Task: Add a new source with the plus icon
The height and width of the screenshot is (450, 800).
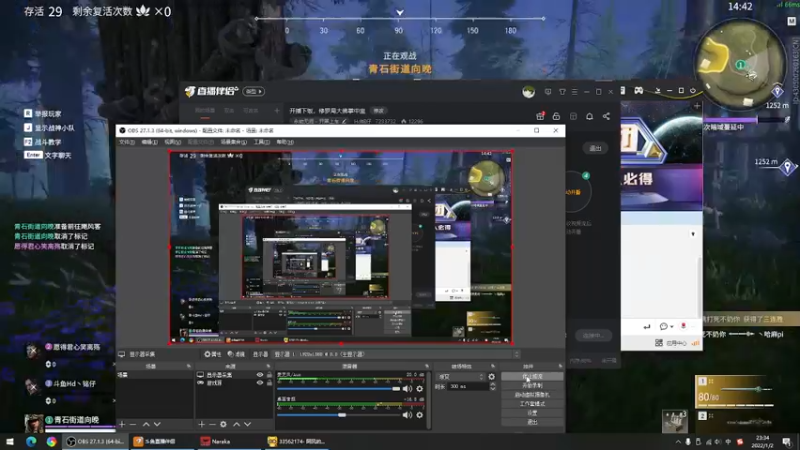Action: 202,424
